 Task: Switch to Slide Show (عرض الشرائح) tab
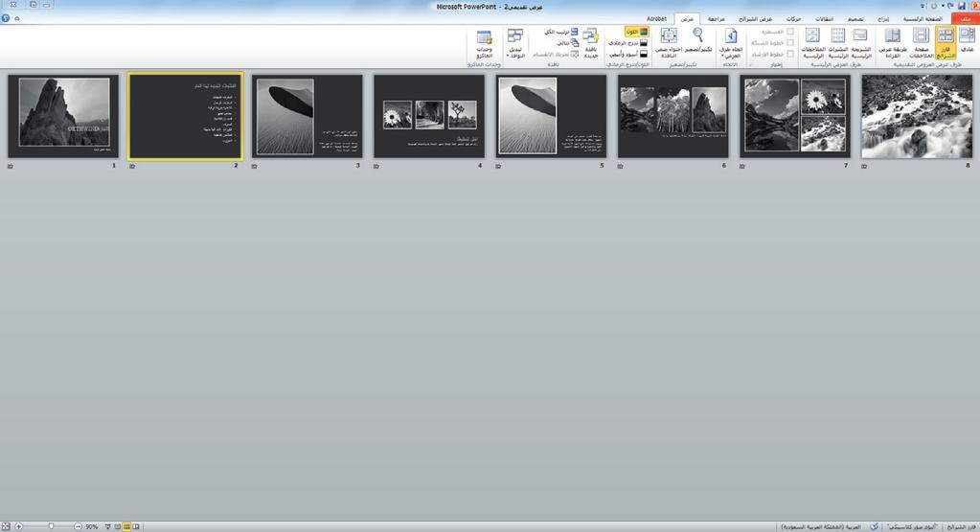(756, 19)
